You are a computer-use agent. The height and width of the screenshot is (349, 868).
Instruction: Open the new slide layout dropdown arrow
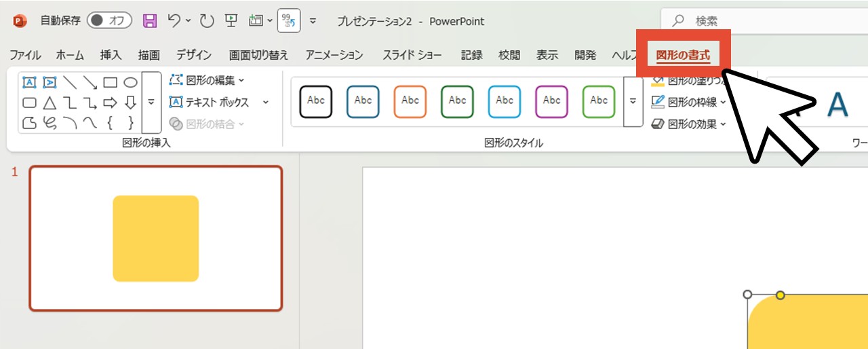(x=269, y=21)
